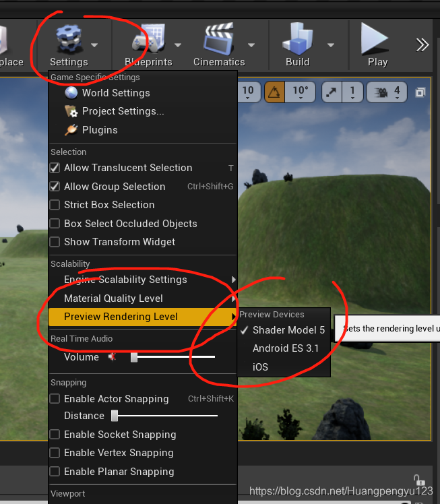The image size is (440, 504).
Task: Expand Engine Scalability Settings submenu
Action: (x=143, y=280)
